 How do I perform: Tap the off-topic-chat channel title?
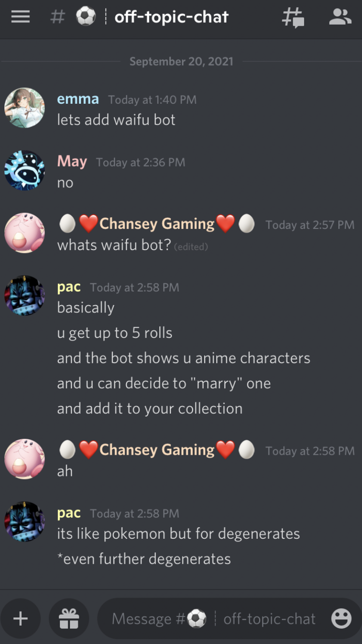(171, 17)
